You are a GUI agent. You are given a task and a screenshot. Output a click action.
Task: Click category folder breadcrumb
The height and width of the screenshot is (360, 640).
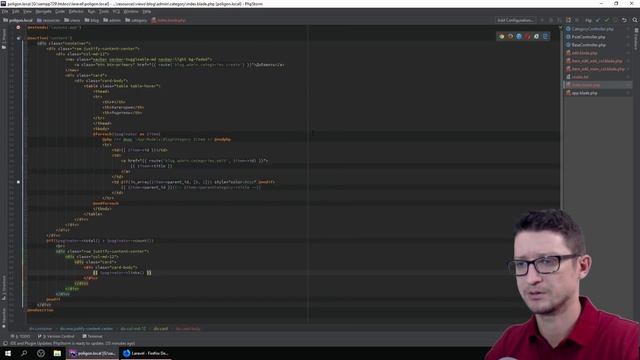coord(136,20)
